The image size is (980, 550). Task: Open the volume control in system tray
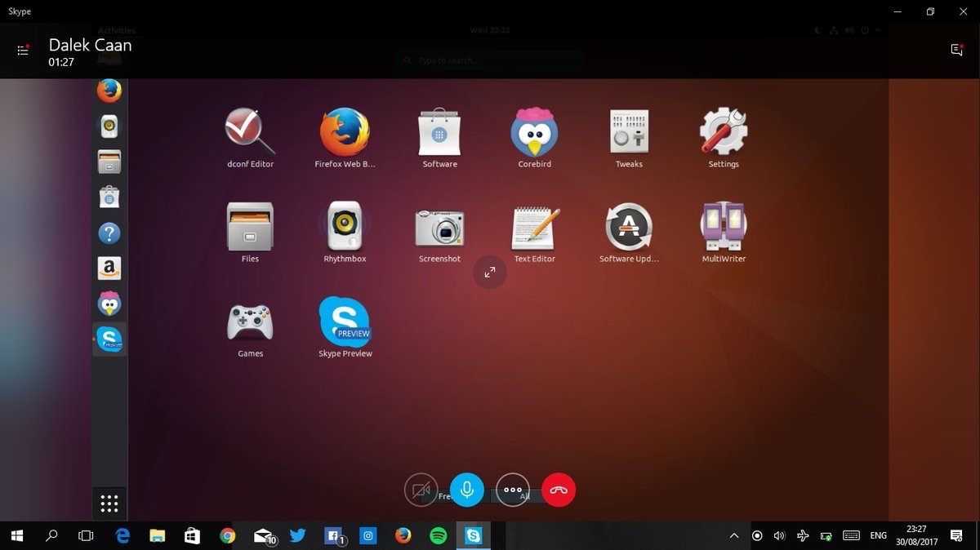780,536
